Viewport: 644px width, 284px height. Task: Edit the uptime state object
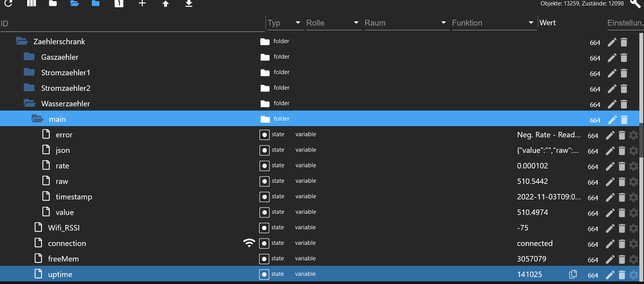[610, 275]
